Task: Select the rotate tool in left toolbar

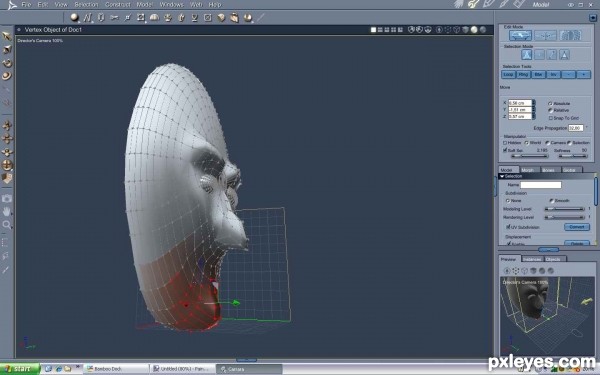Action: (7, 63)
